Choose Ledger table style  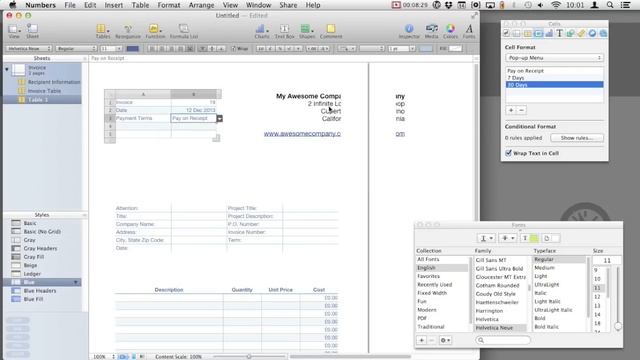point(32,274)
